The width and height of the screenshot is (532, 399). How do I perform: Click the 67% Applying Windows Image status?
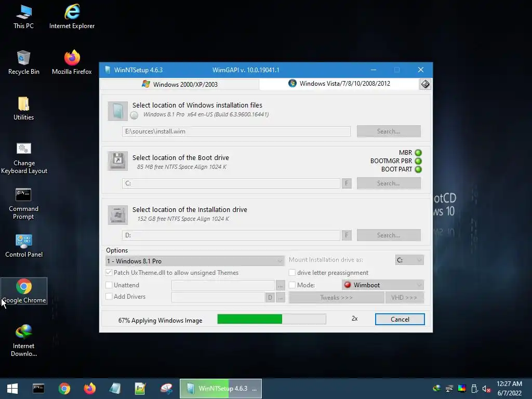[x=160, y=320]
